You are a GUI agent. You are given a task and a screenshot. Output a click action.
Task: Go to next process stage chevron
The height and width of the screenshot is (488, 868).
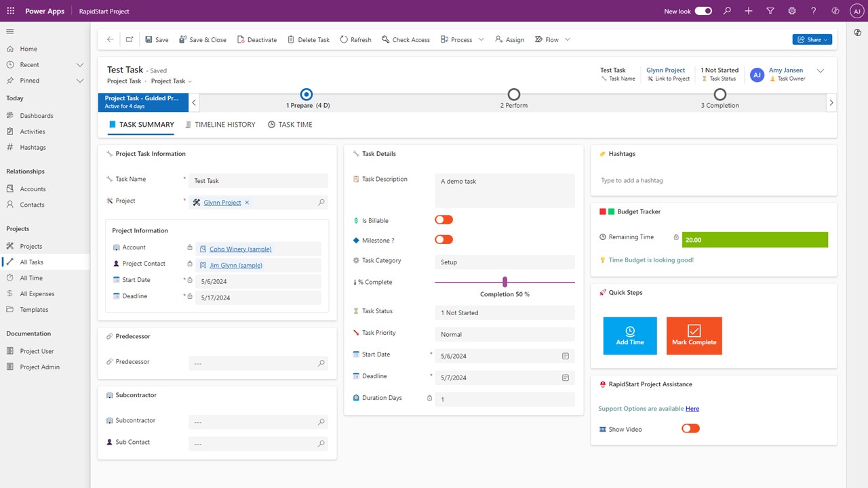point(831,102)
